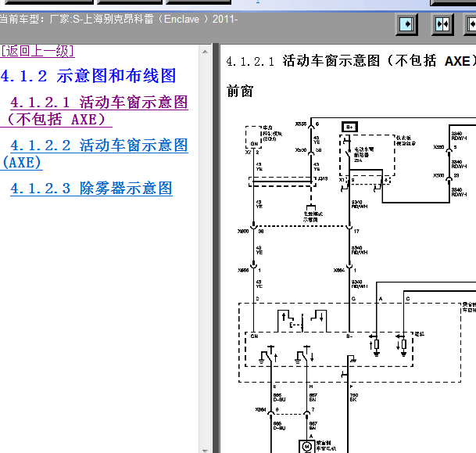Click the diagram title 4.1.2.1 活动车窗示意图

click(351, 61)
